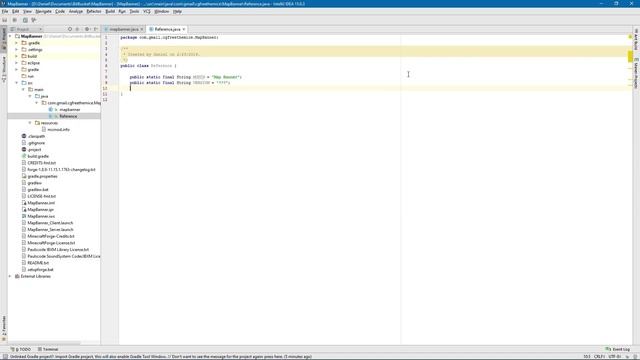Expand the eclipse folder
The image size is (640, 360).
coord(17,63)
